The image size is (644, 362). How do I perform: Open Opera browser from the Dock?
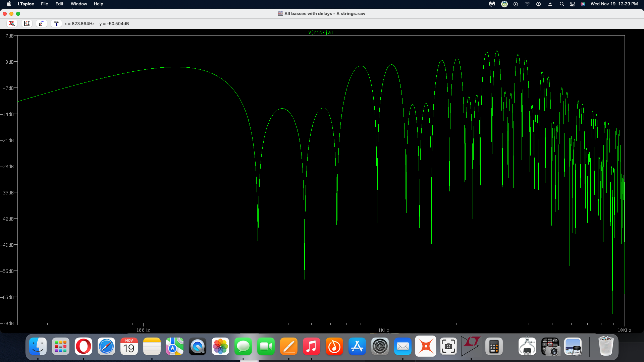tap(84, 346)
